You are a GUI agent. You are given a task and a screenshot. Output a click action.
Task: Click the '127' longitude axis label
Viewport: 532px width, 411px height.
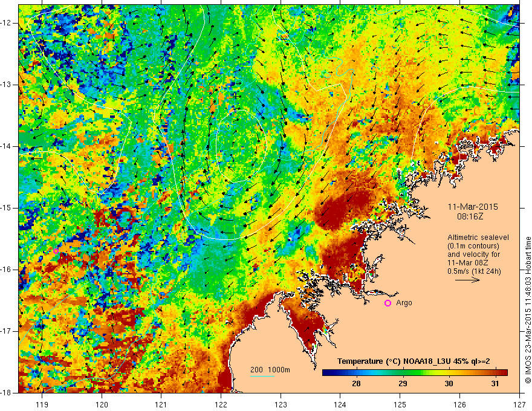point(519,405)
